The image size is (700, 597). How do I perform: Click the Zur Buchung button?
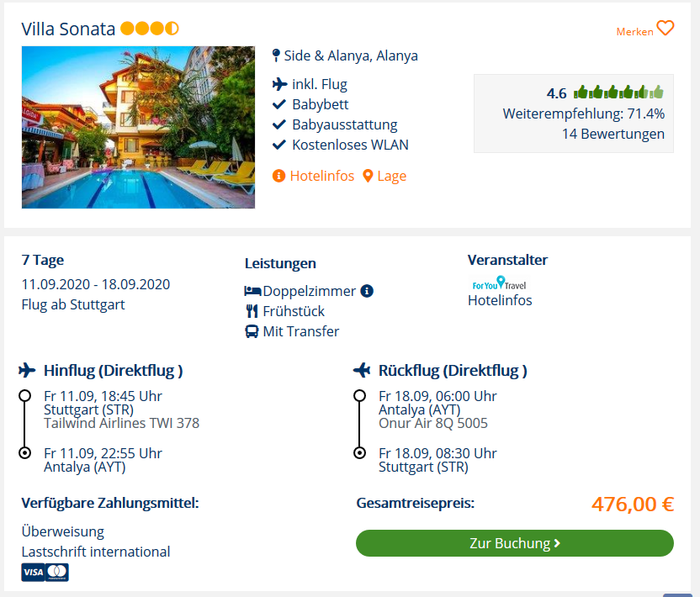515,543
